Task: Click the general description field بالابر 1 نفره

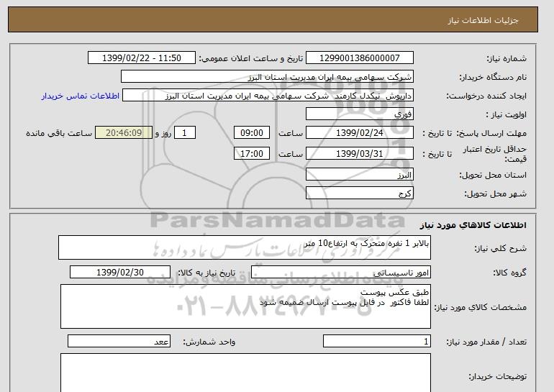Action: [x=245, y=247]
